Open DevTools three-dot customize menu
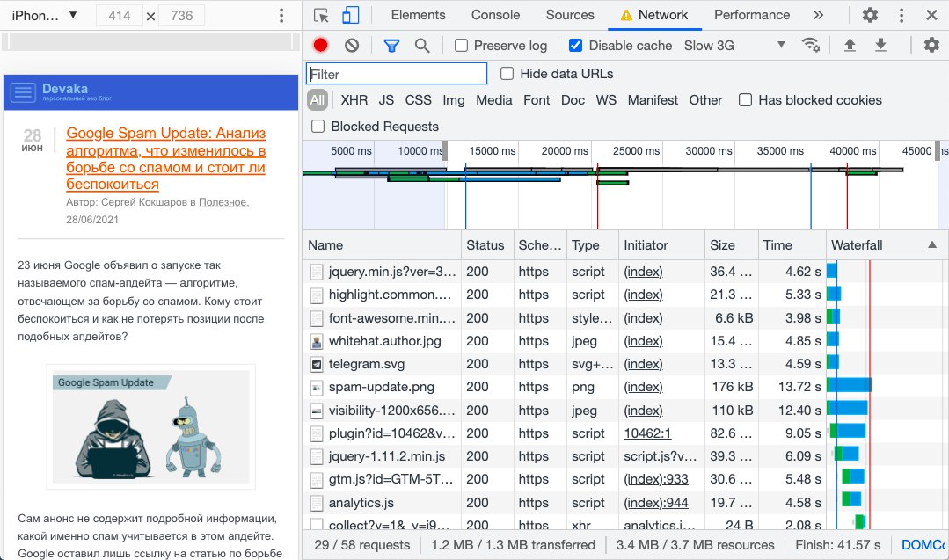 [902, 15]
